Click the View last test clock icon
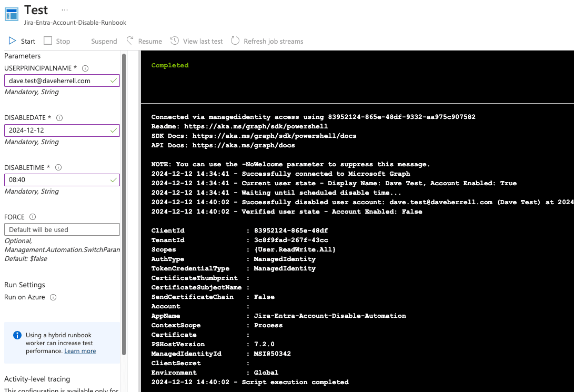Image resolution: width=574 pixels, height=392 pixels. click(x=175, y=41)
